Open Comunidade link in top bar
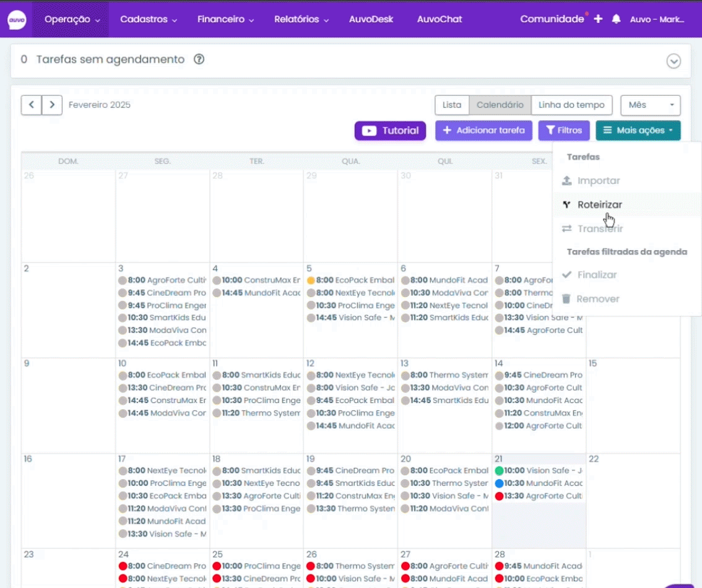 coord(552,19)
